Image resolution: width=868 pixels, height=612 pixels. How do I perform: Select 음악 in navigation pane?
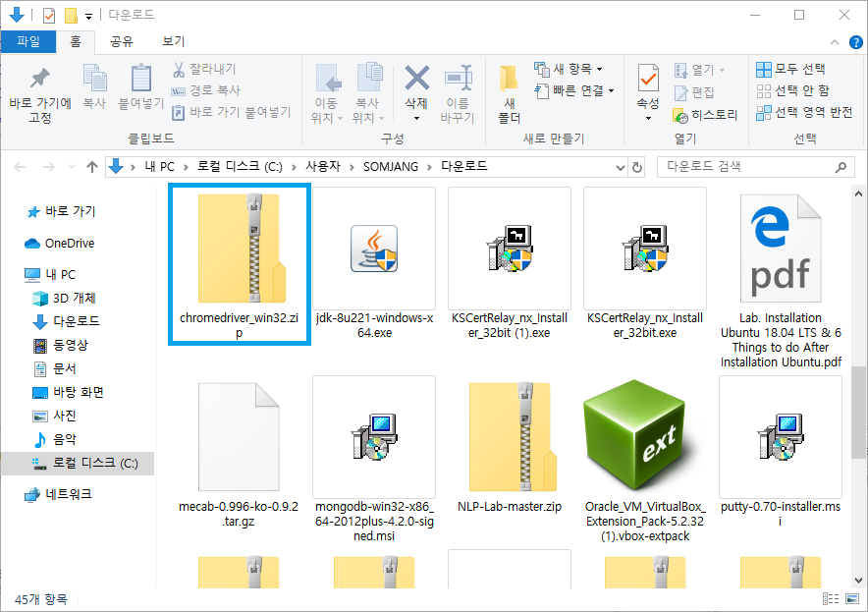[x=54, y=440]
